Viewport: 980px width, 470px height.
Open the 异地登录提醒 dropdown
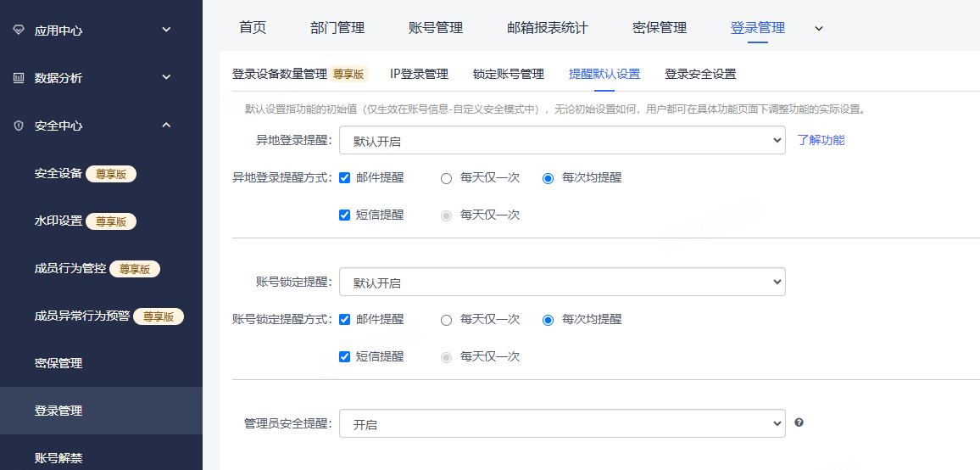[x=562, y=140]
